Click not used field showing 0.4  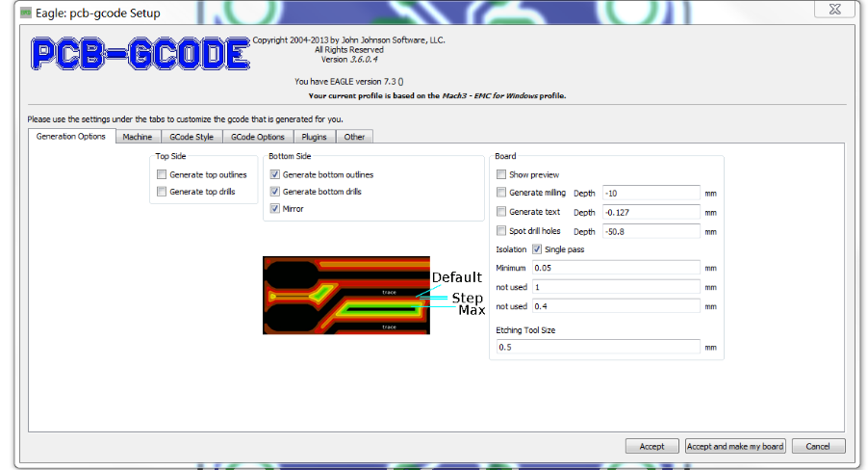[x=616, y=306]
